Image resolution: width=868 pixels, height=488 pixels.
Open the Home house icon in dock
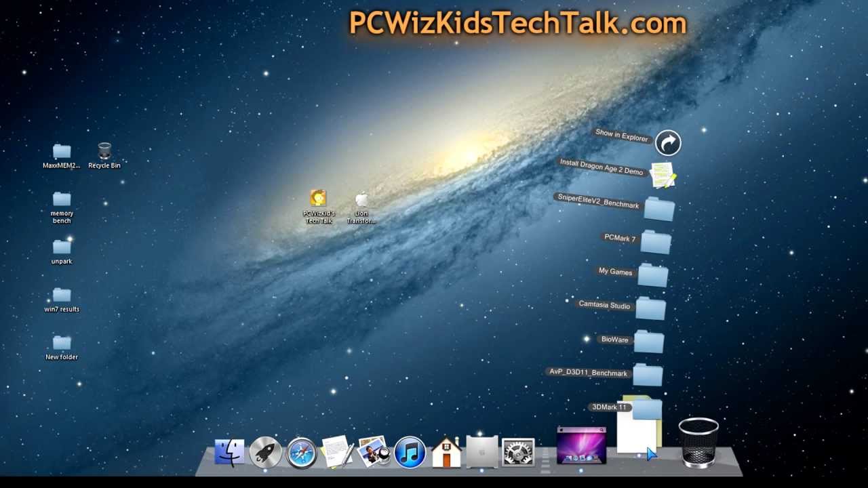[x=446, y=452]
